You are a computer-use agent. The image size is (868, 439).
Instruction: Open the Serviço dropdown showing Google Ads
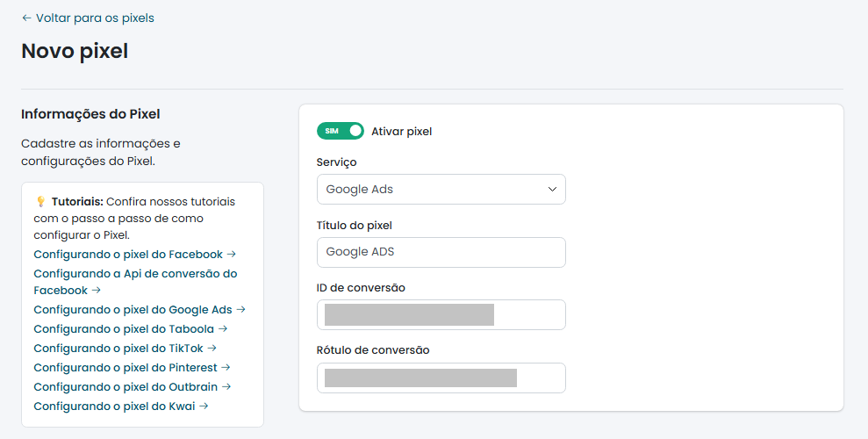pyautogui.click(x=430, y=189)
